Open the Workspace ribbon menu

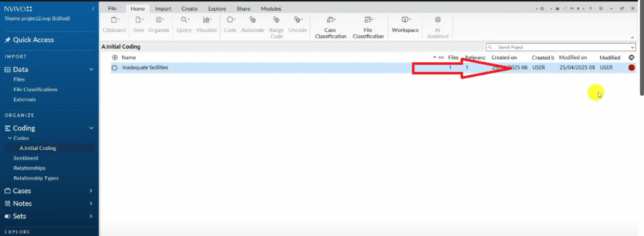[x=405, y=25]
